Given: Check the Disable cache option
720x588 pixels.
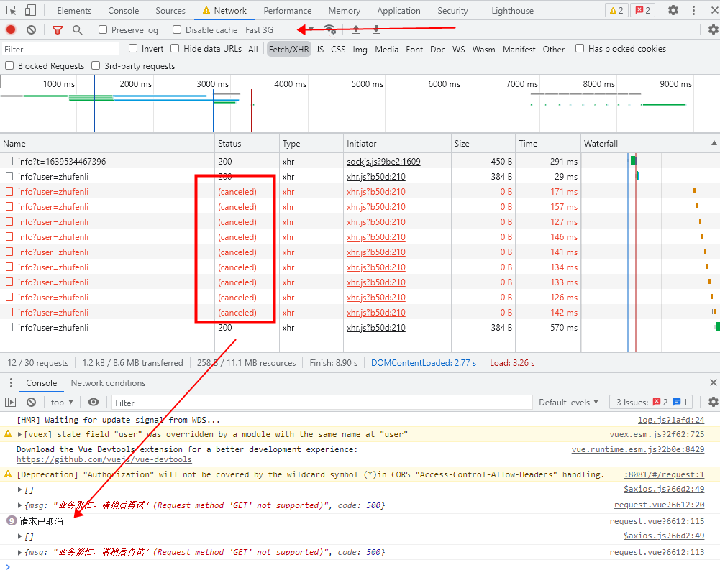Looking at the screenshot, I should tap(177, 30).
